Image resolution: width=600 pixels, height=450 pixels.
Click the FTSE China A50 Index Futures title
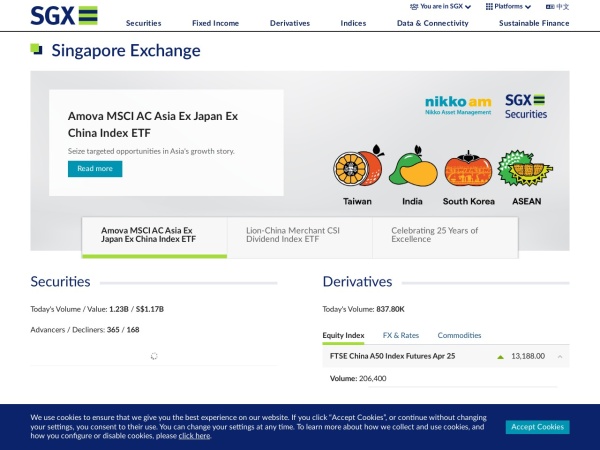pyautogui.click(x=393, y=356)
